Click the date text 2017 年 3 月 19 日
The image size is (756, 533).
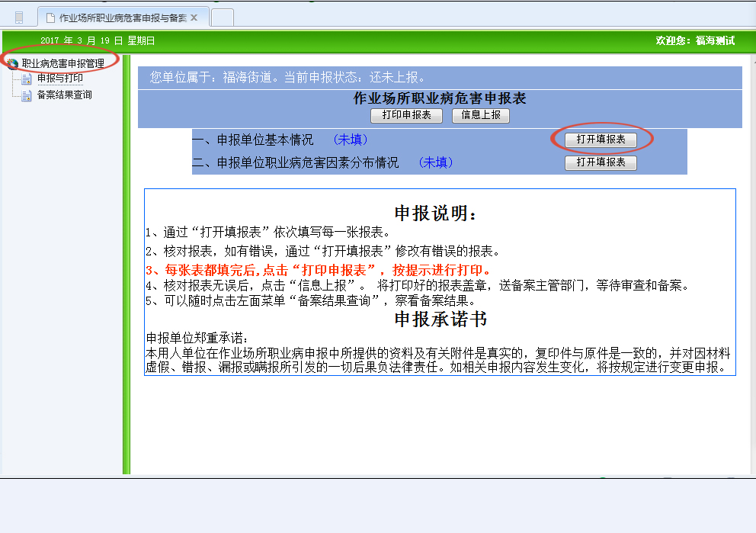click(x=97, y=40)
